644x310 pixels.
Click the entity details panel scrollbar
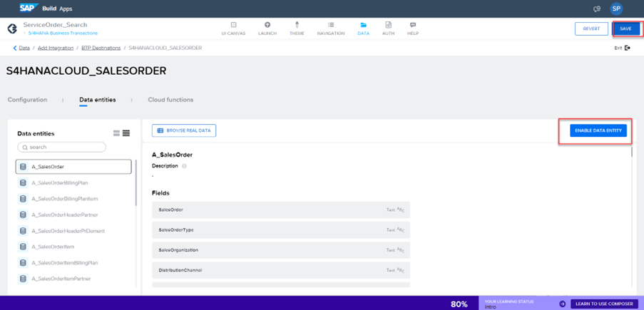pos(632,152)
